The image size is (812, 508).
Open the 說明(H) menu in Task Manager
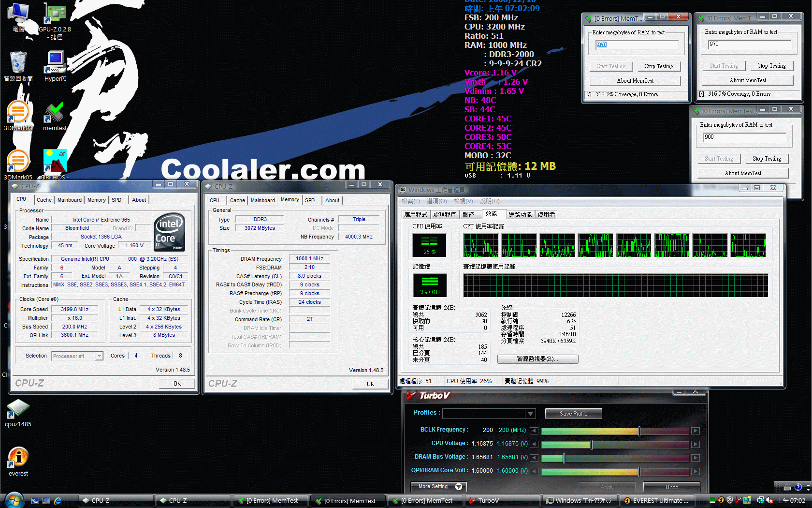point(490,201)
